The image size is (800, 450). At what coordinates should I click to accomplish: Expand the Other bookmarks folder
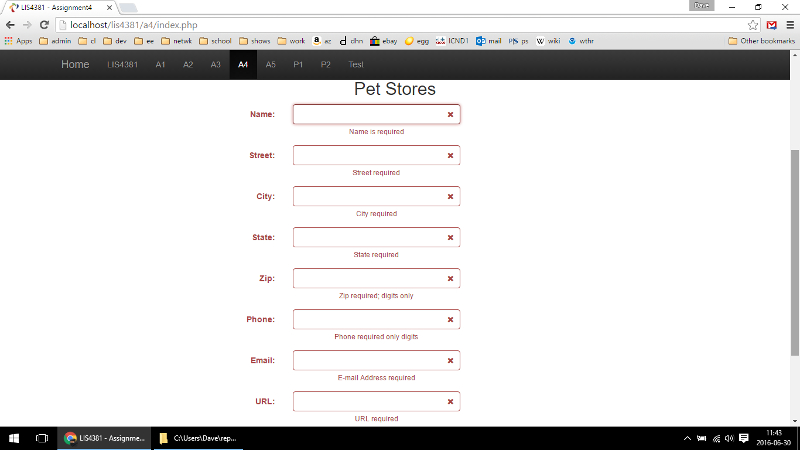[x=761, y=41]
